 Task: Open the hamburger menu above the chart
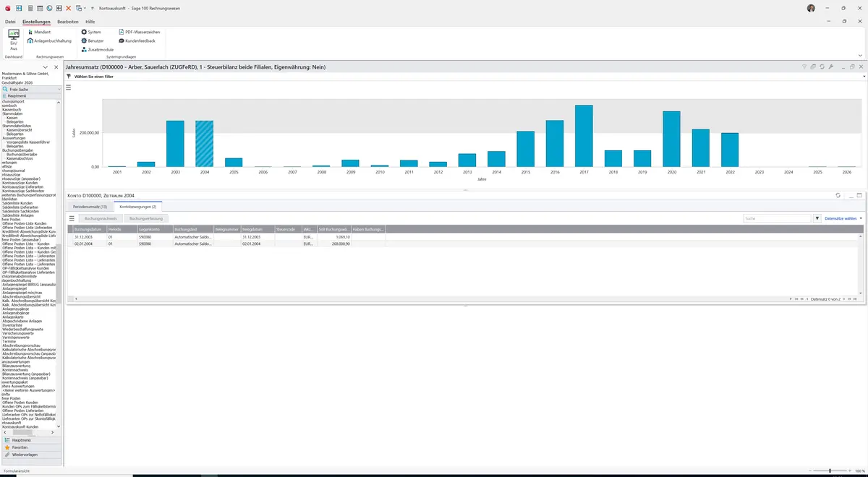tap(69, 87)
